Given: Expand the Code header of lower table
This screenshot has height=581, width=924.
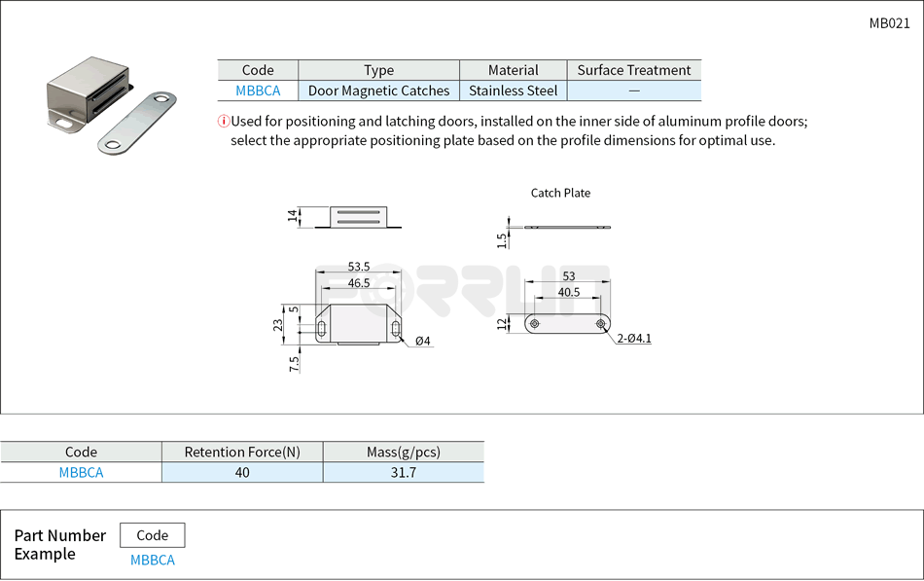Looking at the screenshot, I should [81, 452].
